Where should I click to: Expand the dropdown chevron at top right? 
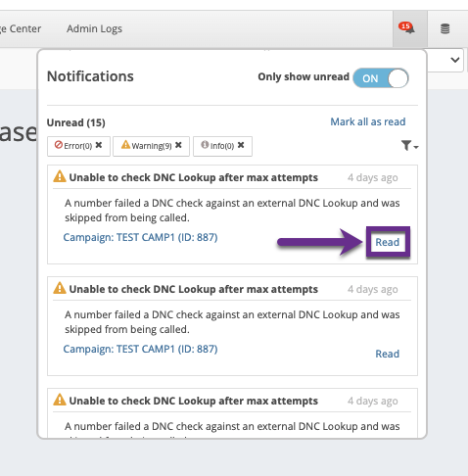455,60
